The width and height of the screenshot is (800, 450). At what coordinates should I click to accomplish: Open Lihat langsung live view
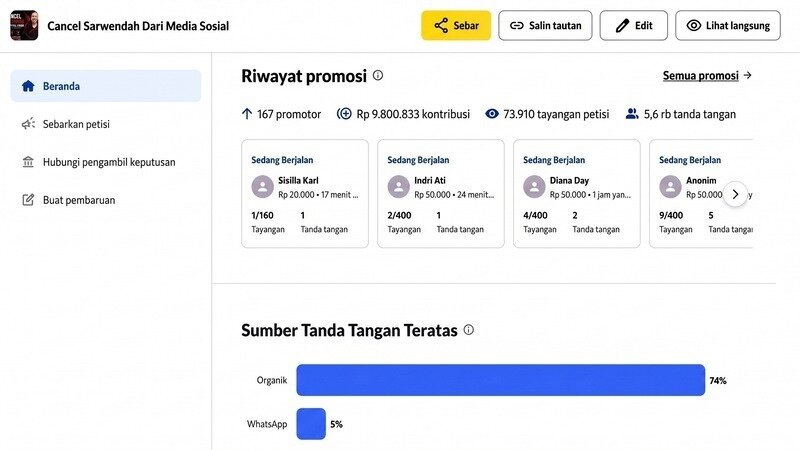(728, 26)
